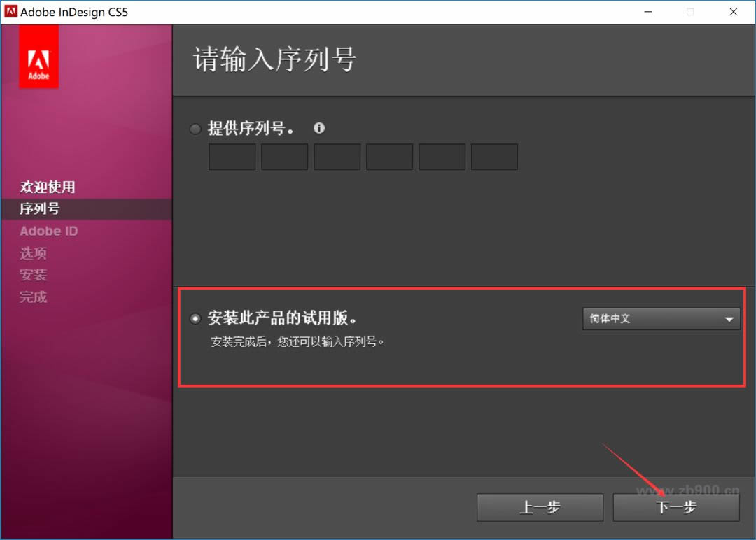Click the third serial number field

click(337, 157)
